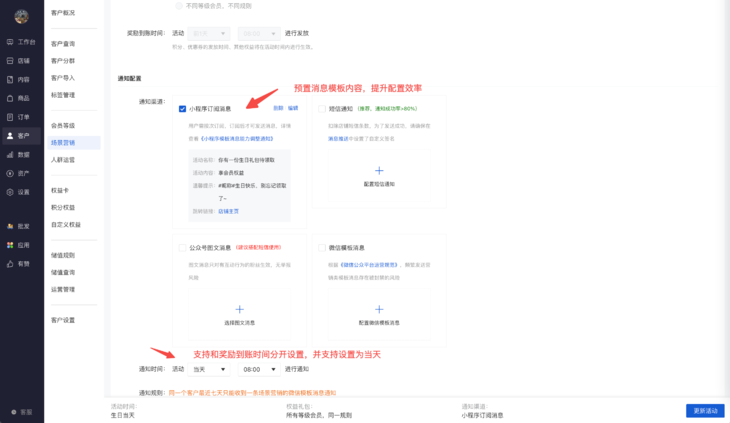
Task: Select the 客户 customer icon in sidebar
Action: point(10,136)
